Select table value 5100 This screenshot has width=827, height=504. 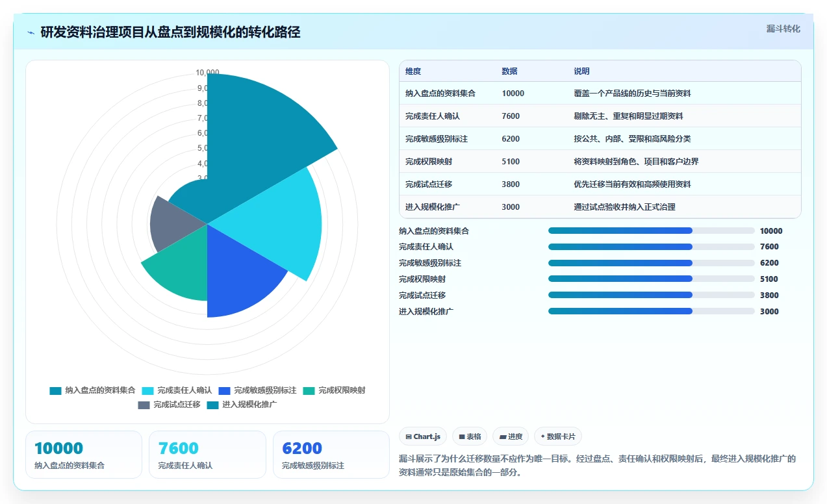(x=511, y=162)
